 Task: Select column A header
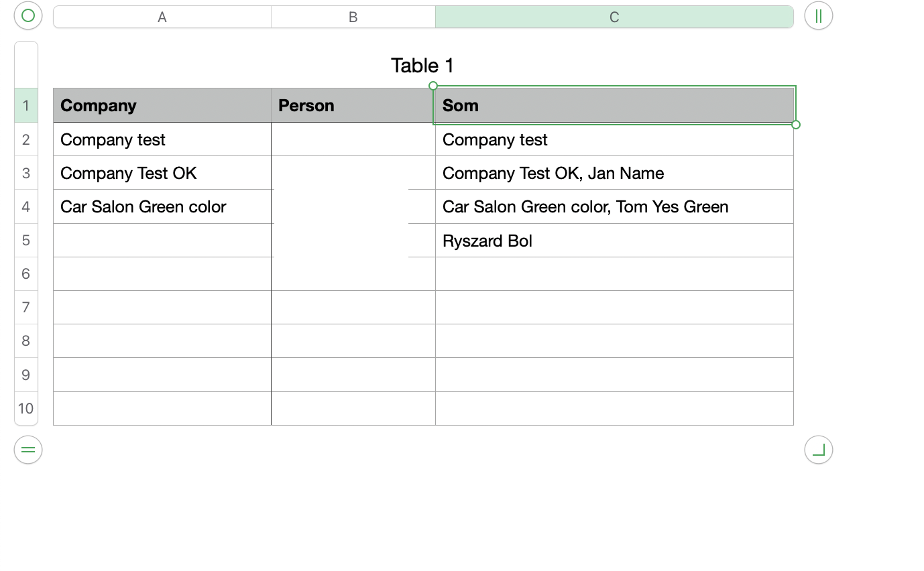pos(162,17)
